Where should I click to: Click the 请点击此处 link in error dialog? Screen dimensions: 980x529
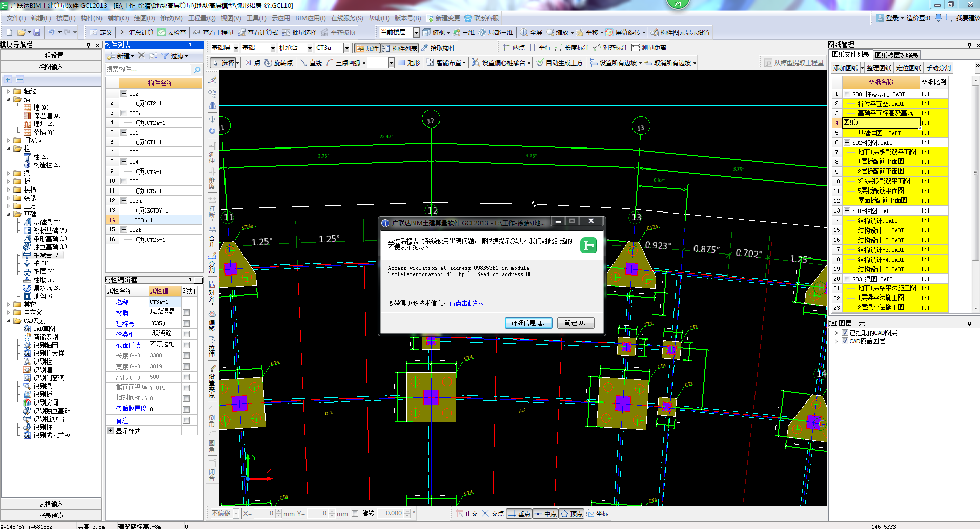point(467,303)
